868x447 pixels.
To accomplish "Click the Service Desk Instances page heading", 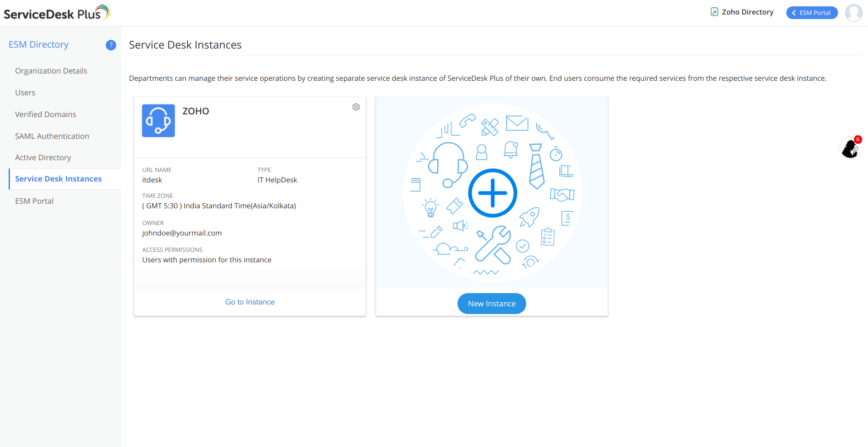I will click(185, 45).
